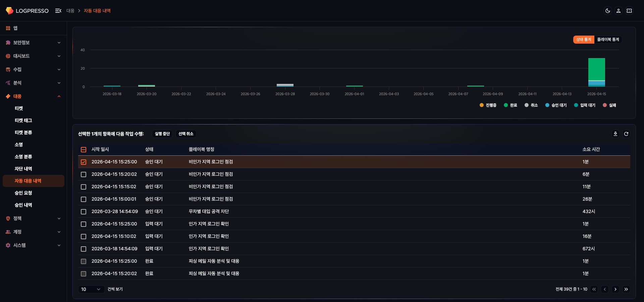Go to the next page arrow
The height and width of the screenshot is (302, 644).
(x=615, y=289)
